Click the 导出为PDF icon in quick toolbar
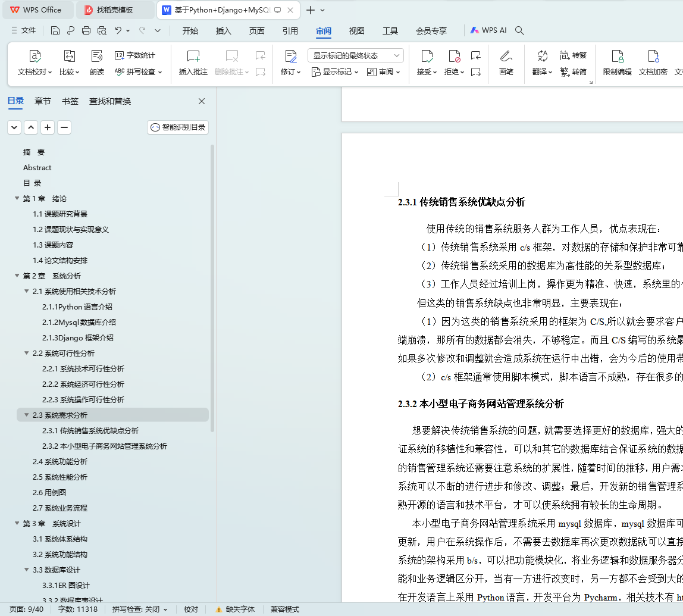The height and width of the screenshot is (616, 683). [71, 30]
